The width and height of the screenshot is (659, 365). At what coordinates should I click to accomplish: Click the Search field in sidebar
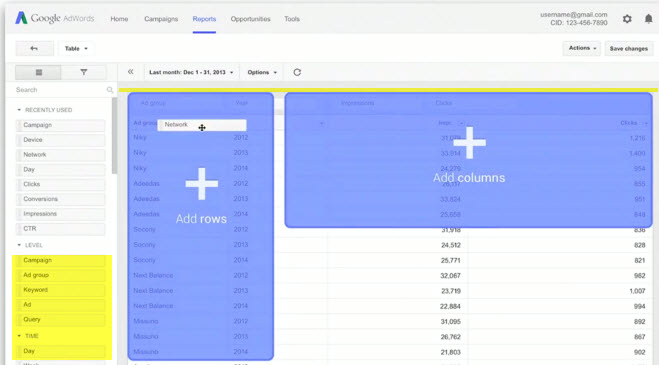pos(61,90)
